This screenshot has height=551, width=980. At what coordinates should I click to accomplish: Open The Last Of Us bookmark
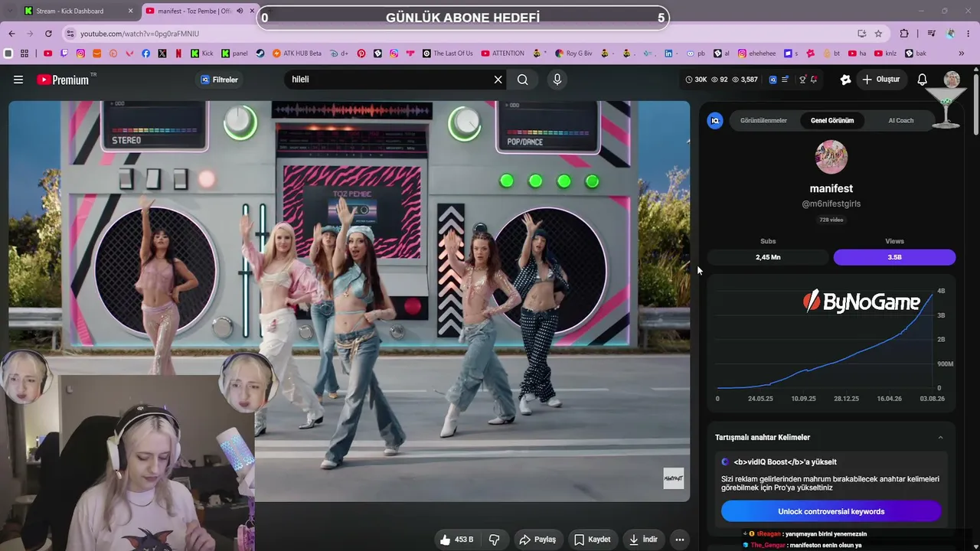(x=448, y=54)
